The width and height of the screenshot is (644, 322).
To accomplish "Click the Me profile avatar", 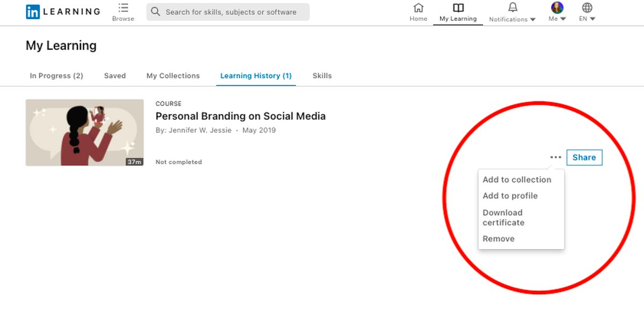I will click(x=557, y=8).
